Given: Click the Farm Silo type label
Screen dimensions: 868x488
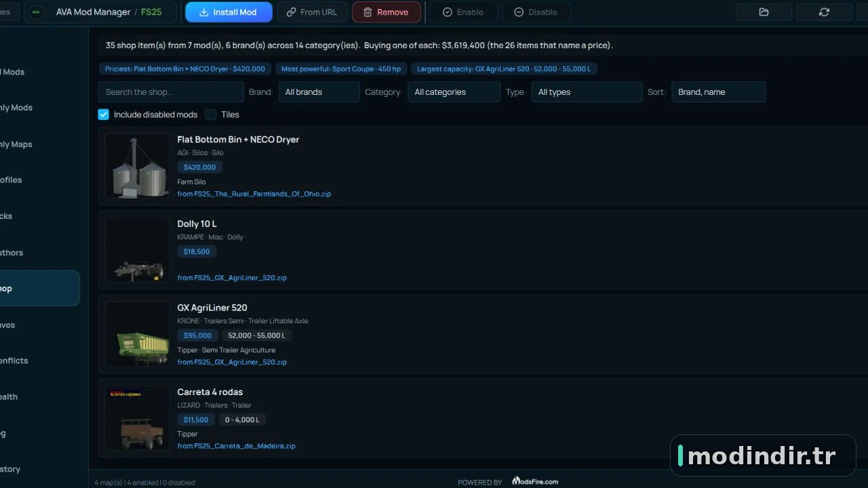Looking at the screenshot, I should [191, 182].
